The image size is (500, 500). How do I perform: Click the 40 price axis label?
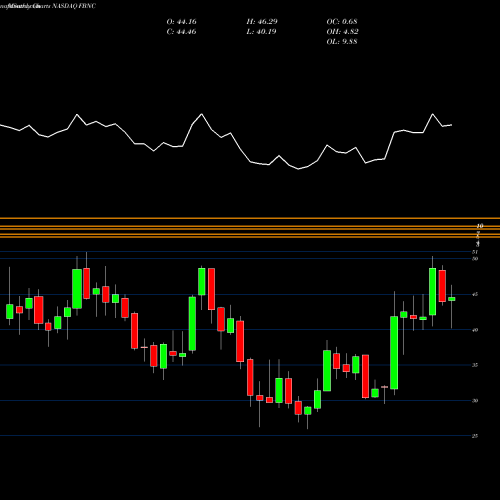[475, 330]
